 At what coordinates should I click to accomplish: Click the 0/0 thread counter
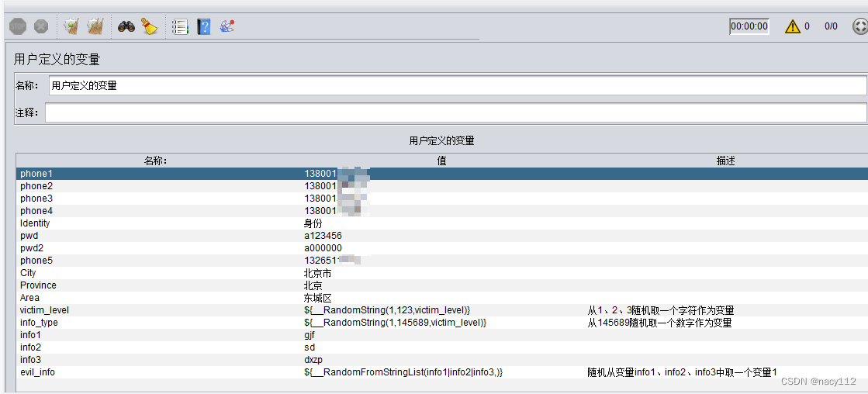831,26
